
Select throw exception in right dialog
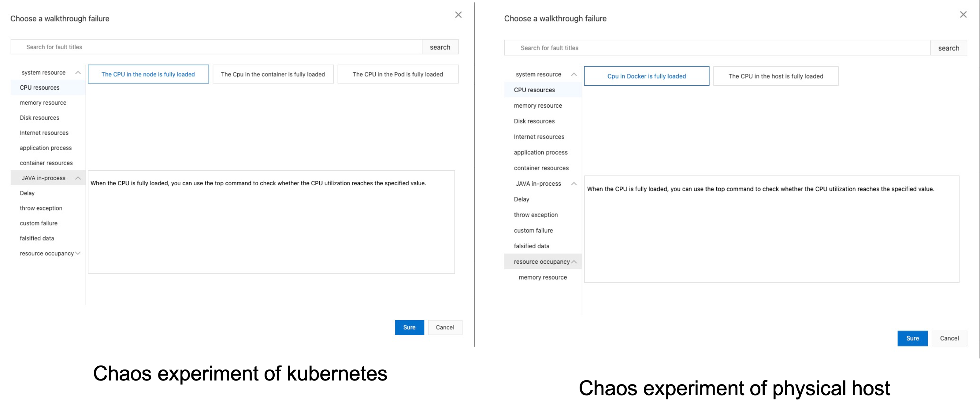[x=536, y=215]
